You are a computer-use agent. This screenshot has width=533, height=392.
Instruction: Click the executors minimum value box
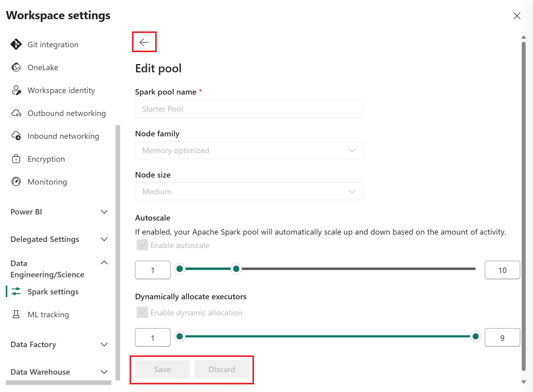[152, 337]
